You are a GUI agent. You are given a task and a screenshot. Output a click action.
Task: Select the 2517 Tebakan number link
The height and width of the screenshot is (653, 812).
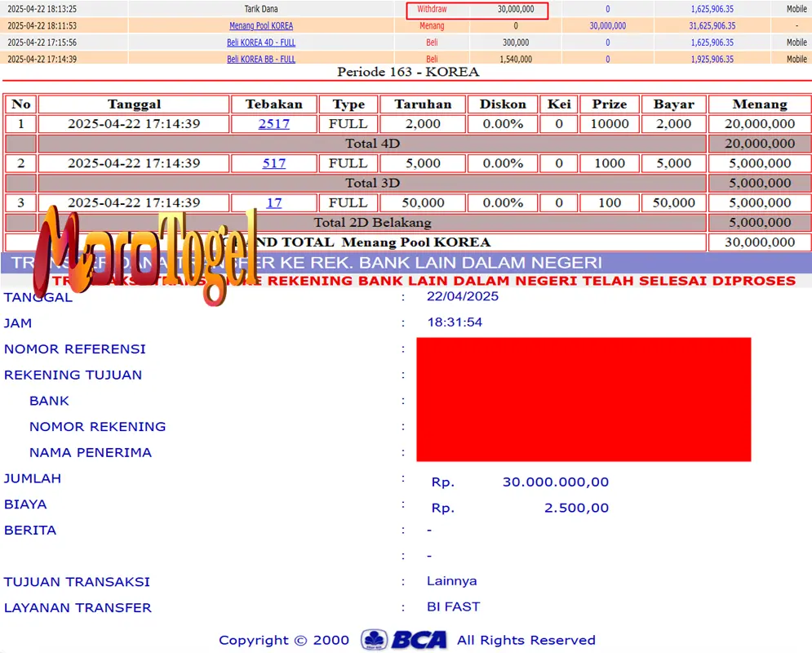tap(275, 123)
